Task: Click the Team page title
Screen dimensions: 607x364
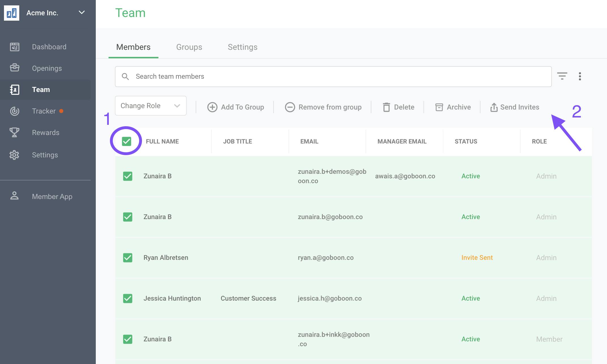Action: tap(130, 13)
